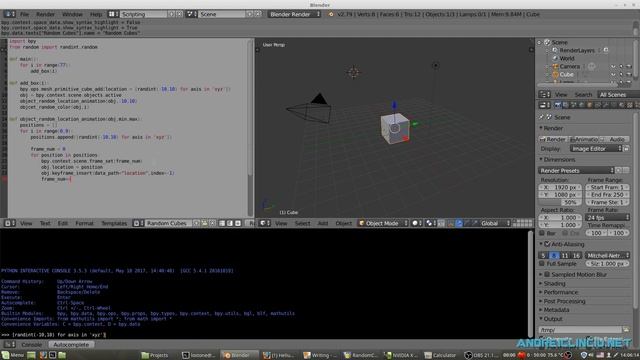Select 16 anti-aliasing samples

click(576, 256)
